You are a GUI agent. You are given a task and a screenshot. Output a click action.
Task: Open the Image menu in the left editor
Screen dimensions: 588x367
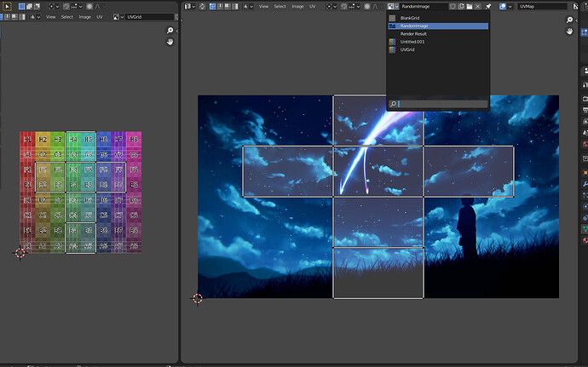tap(84, 17)
